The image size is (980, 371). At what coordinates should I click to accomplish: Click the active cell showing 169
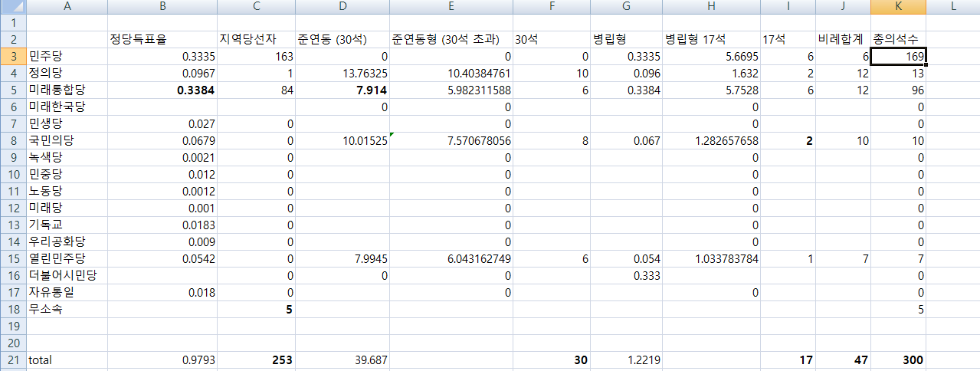coord(898,57)
